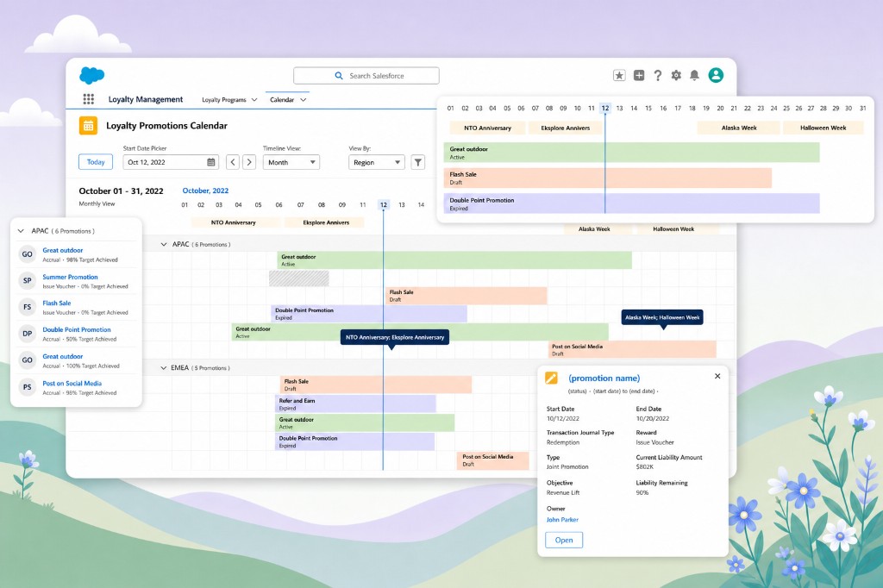Screen dimensions: 883x588
Task: Collapse the APAC group in the calendar grid
Action: click(164, 245)
